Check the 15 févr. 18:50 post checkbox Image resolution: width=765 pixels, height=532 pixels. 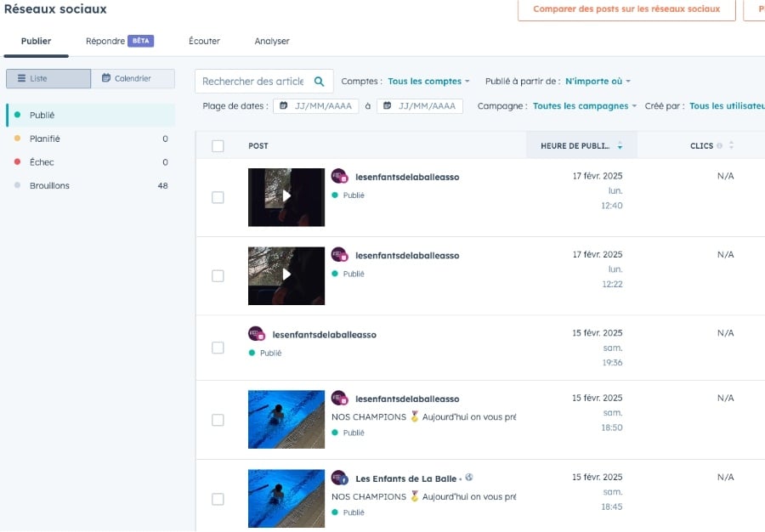(218, 420)
